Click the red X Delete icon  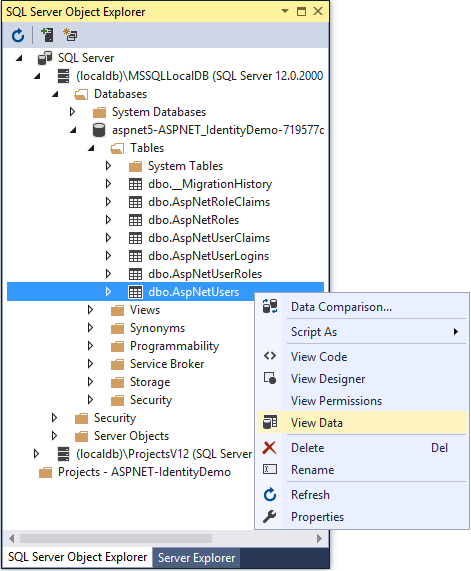click(270, 448)
